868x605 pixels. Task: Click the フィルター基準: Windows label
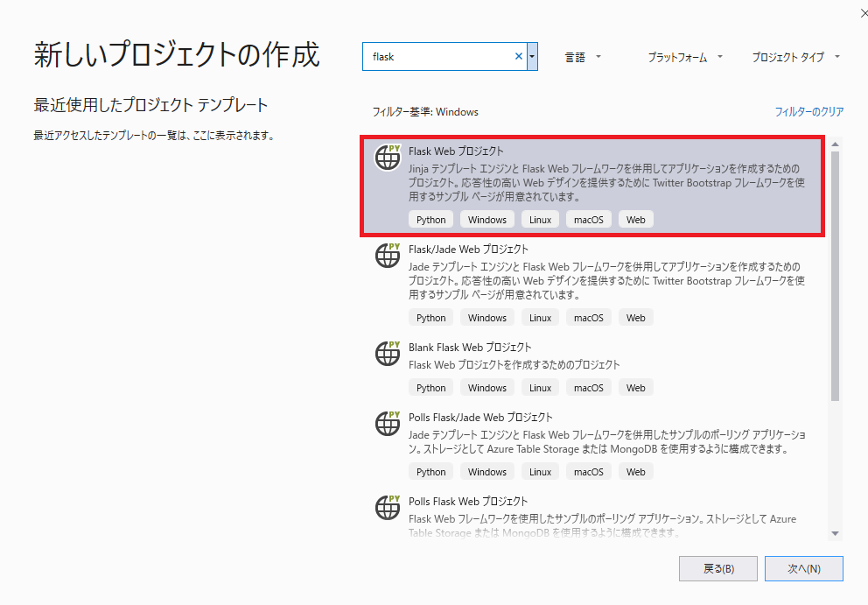[425, 112]
